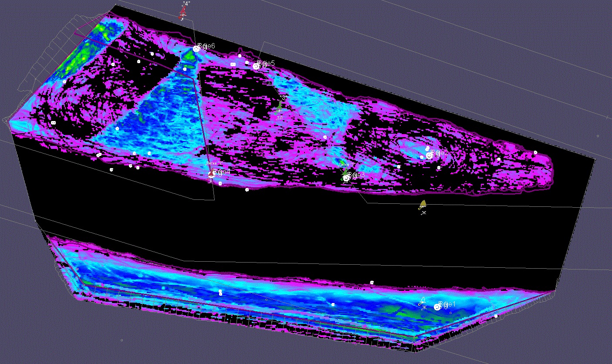Select the Боје5 white circle marker
The height and width of the screenshot is (364, 612).
pos(256,66)
